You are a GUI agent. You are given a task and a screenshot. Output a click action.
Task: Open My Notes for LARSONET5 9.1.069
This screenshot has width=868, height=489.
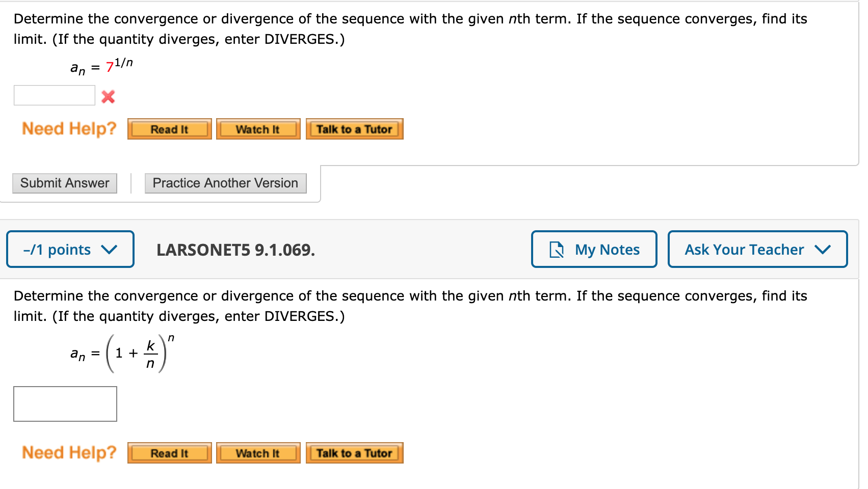click(594, 249)
